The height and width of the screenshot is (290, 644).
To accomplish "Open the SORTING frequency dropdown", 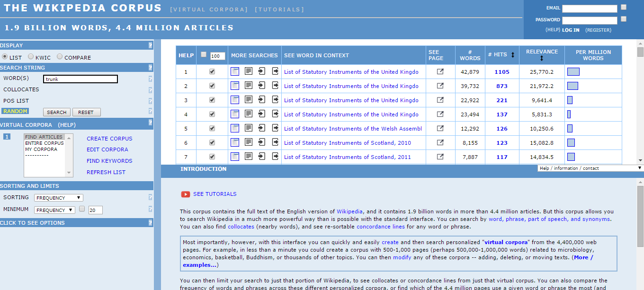I will pyautogui.click(x=59, y=198).
